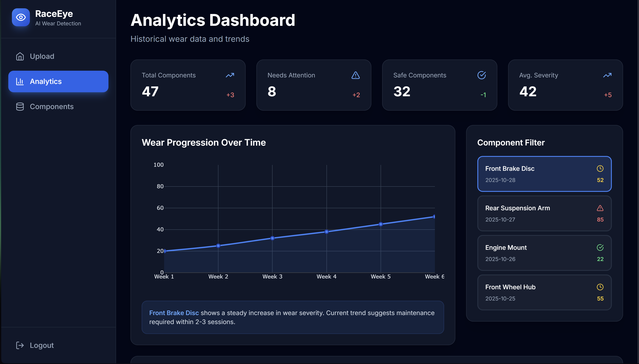This screenshot has height=364, width=639.
Task: Click the RaceEye eye logo icon
Action: [21, 17]
